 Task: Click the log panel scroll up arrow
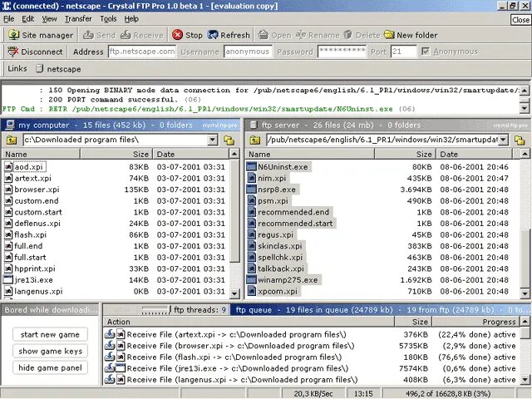[525, 91]
